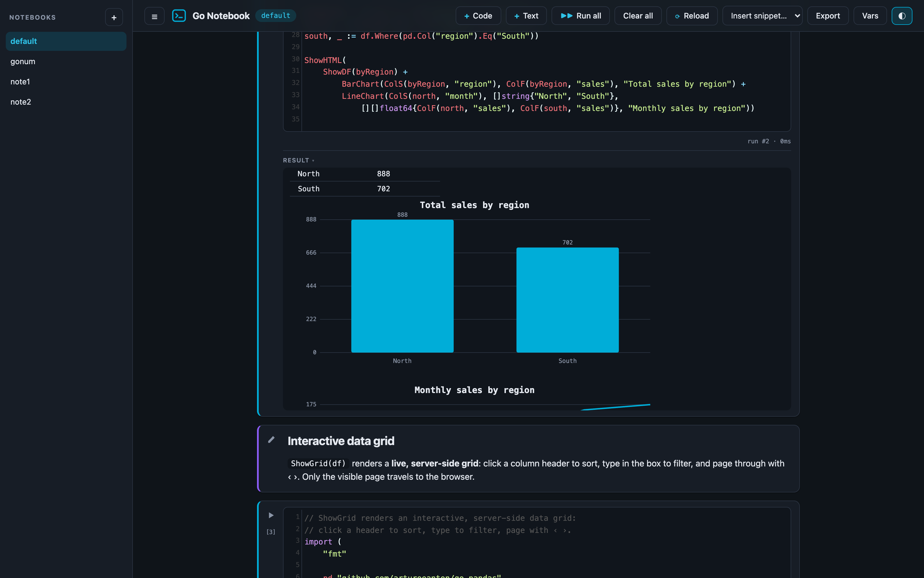The width and height of the screenshot is (924, 578).
Task: Edit the Interactive data grid text cell
Action: point(271,440)
